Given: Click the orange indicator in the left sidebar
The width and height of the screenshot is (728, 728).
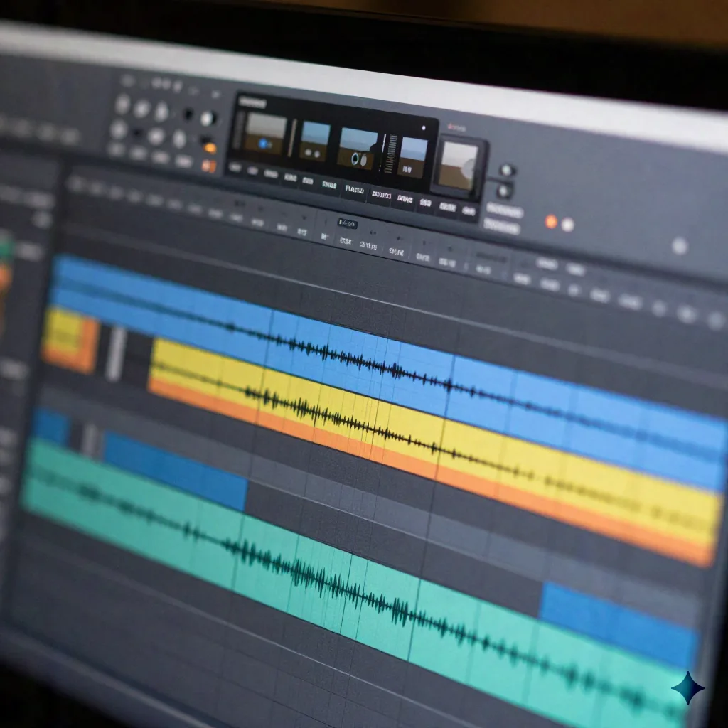Looking at the screenshot, I should click(x=4, y=278).
